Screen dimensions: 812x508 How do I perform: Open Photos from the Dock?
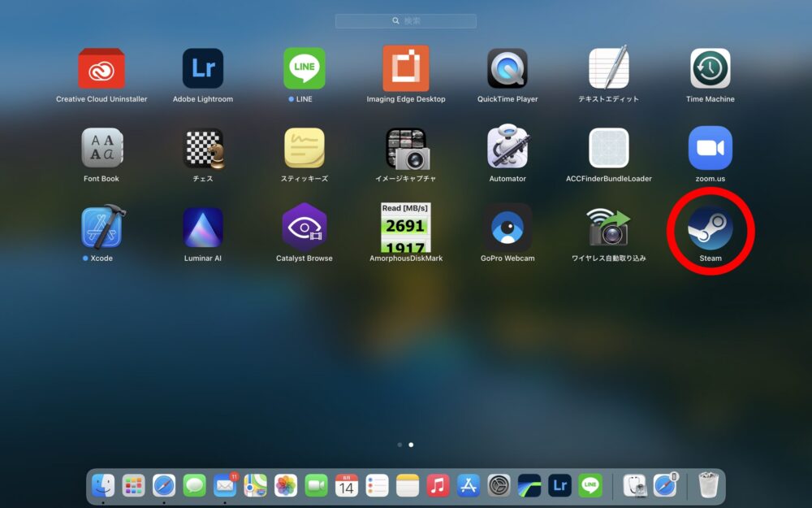286,486
